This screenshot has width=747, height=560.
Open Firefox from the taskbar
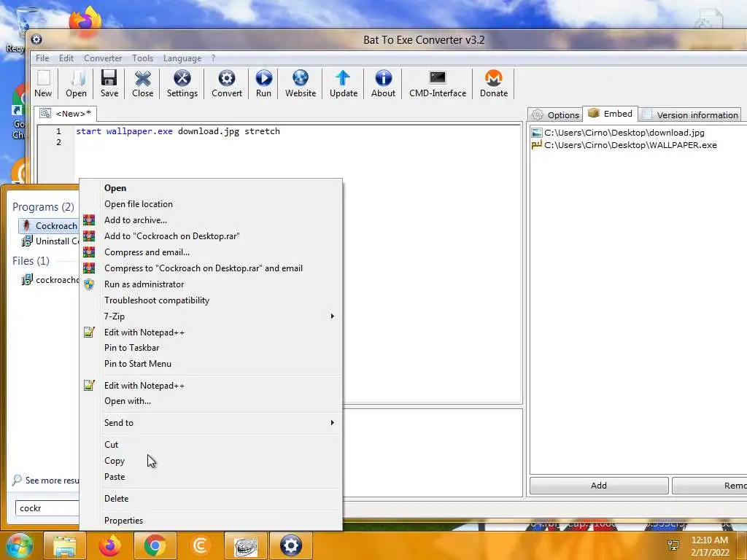click(x=109, y=545)
